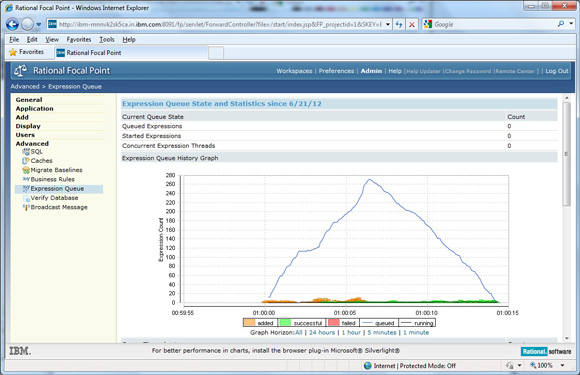Click the green 'successful' legend swatch
The width and height of the screenshot is (580, 375).
(285, 322)
